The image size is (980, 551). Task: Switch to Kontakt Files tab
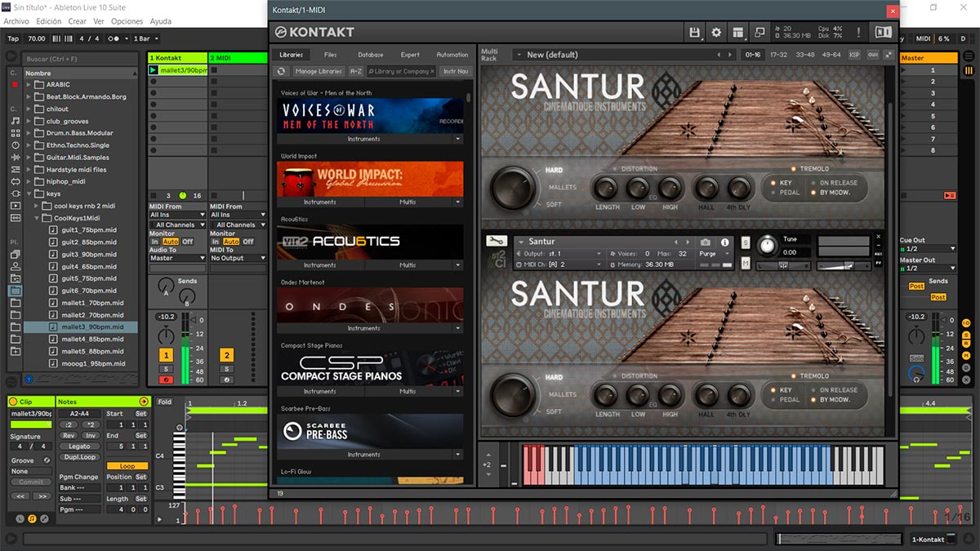tap(330, 55)
